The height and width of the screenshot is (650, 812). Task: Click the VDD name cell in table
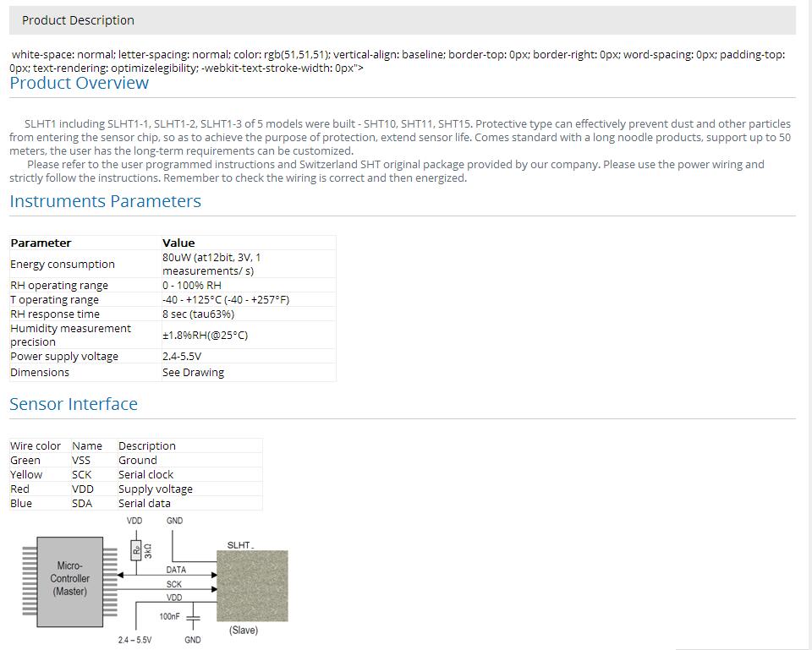click(94, 489)
